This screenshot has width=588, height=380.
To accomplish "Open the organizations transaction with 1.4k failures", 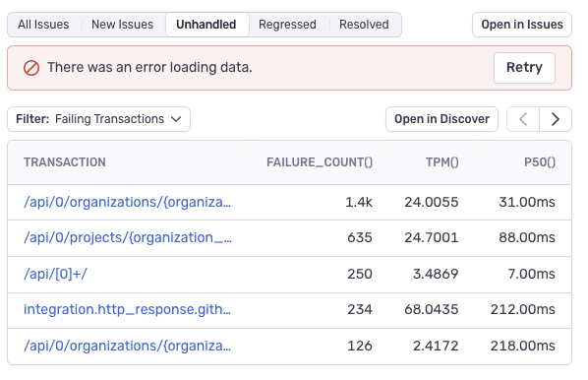I will pyautogui.click(x=128, y=203).
